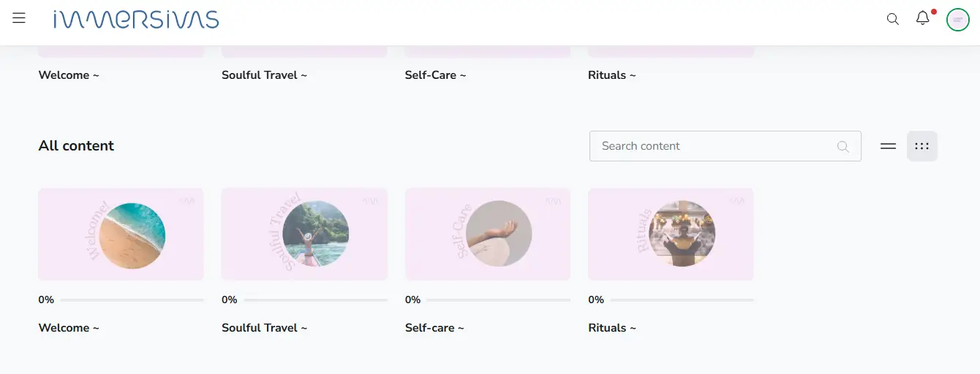The height and width of the screenshot is (374, 980).
Task: Open the notifications bell
Action: tap(923, 19)
